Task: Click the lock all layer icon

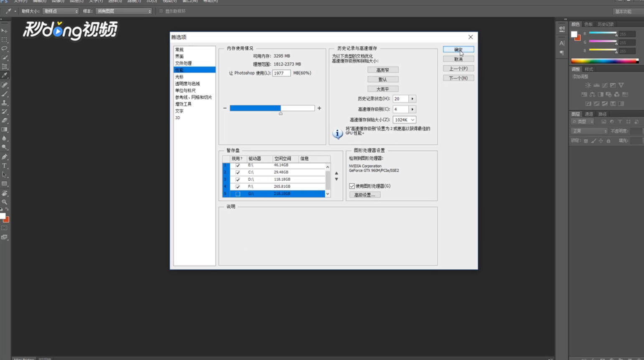Action: (x=608, y=141)
